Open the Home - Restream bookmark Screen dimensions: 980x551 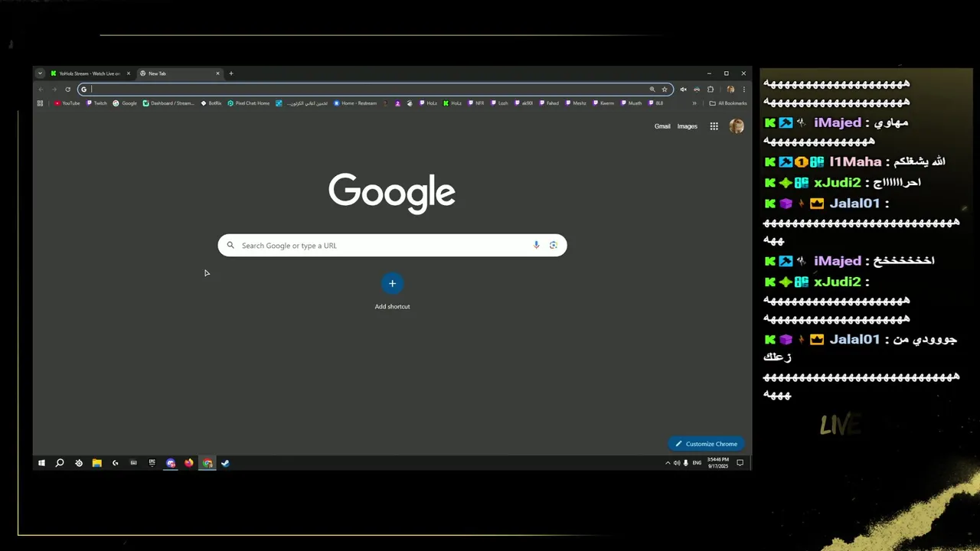click(355, 103)
